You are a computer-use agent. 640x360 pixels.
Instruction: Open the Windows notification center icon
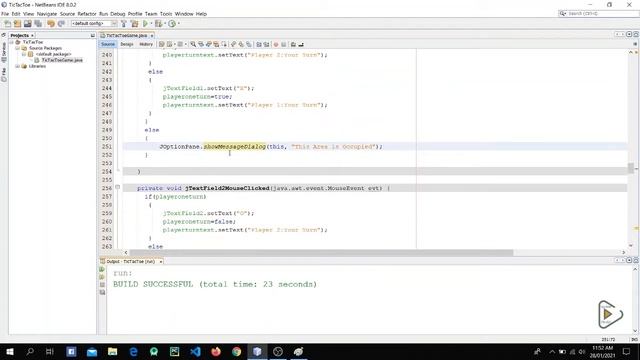click(627, 351)
